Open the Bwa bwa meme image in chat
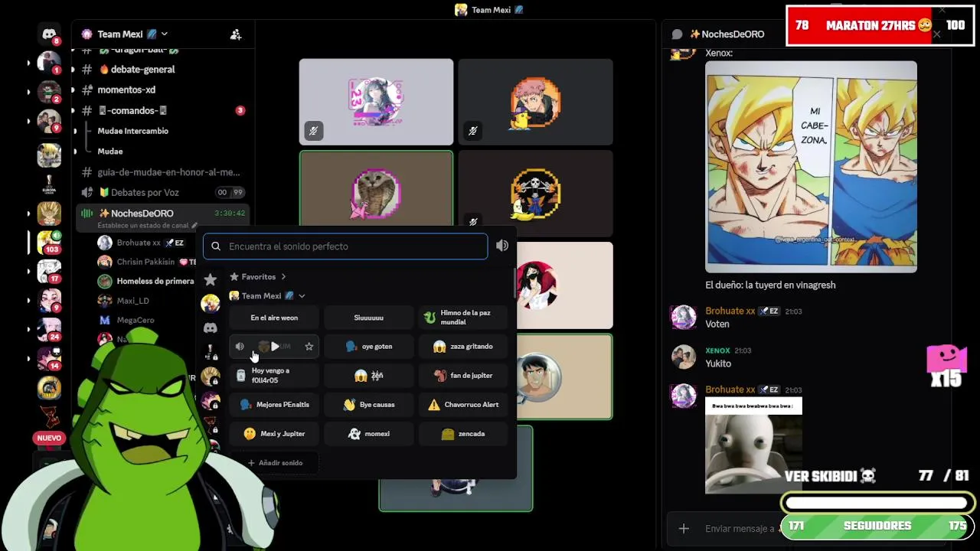Image resolution: width=980 pixels, height=551 pixels. click(x=753, y=446)
